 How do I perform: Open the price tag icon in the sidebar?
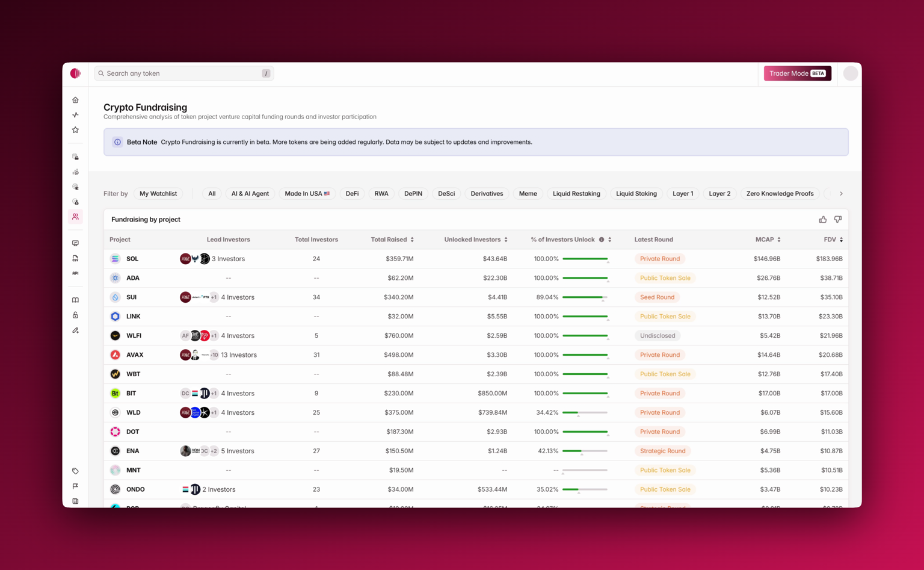click(75, 471)
